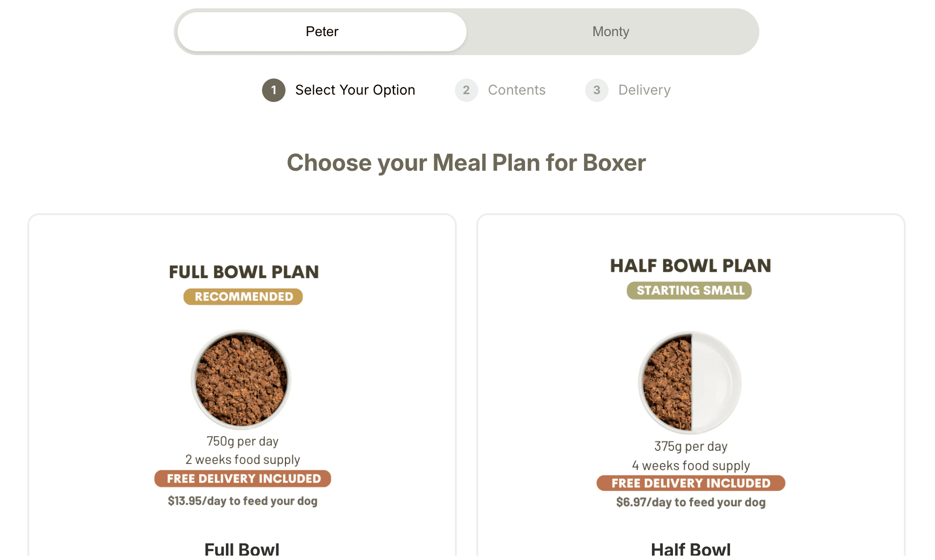Screen dimensions: 935x560
Task: Switch to the Monty tab
Action: [x=610, y=31]
